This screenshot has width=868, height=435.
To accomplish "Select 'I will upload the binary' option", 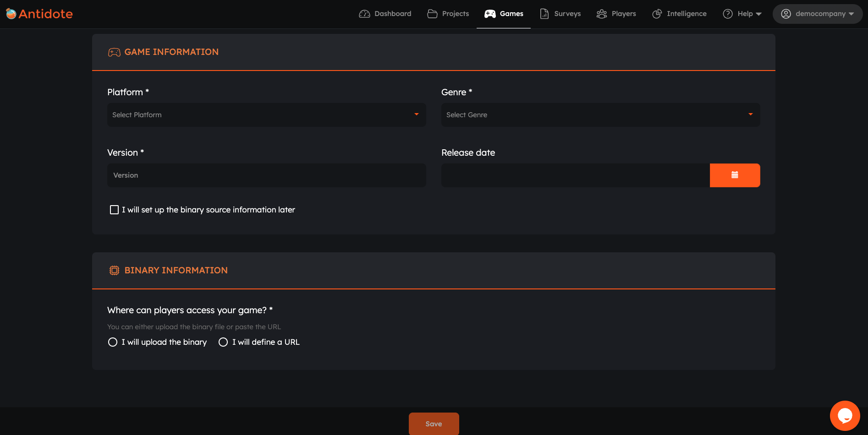I will tap(113, 342).
